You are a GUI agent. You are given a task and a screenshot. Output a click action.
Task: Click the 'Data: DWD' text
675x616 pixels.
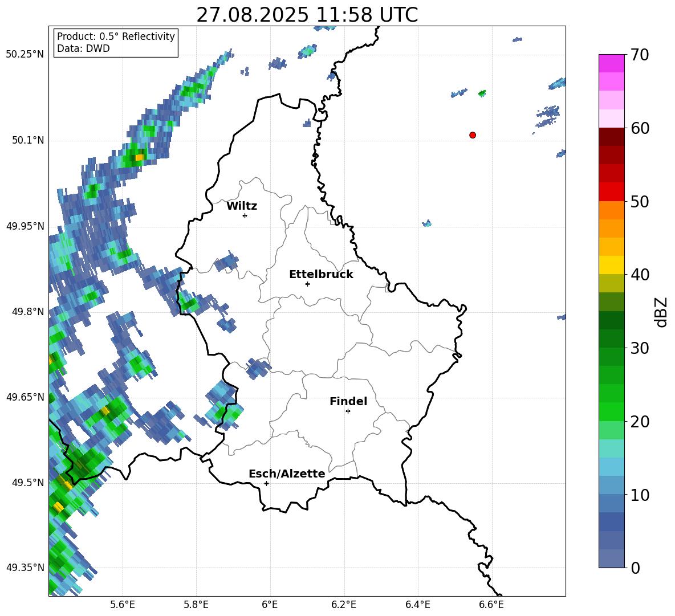pos(83,48)
